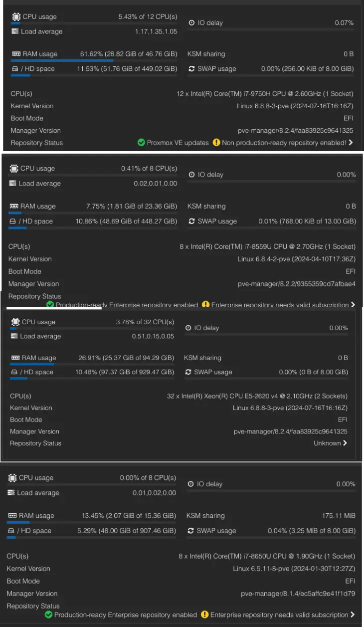
Task: Click the yellow warning icon for Non production-ready repository
Action: click(x=216, y=143)
